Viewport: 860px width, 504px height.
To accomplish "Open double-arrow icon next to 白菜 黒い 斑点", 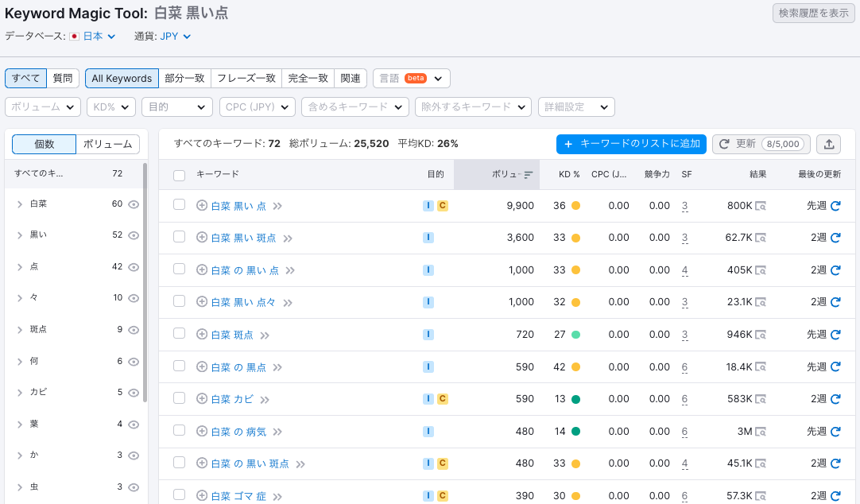I will click(288, 238).
